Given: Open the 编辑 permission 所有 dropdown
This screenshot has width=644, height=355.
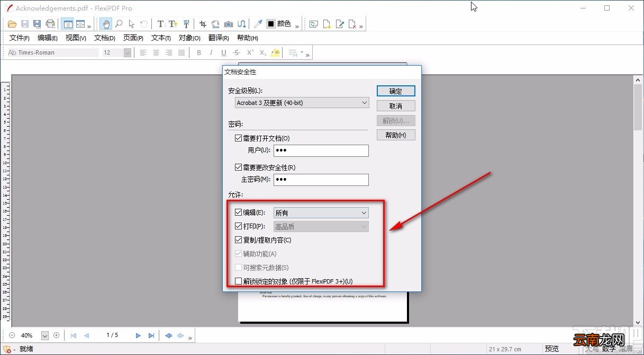Looking at the screenshot, I should point(321,212).
